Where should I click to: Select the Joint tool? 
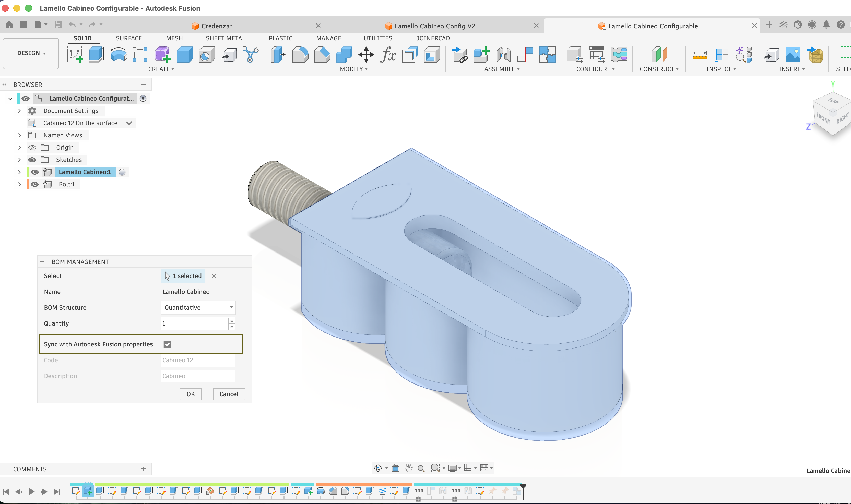point(503,55)
